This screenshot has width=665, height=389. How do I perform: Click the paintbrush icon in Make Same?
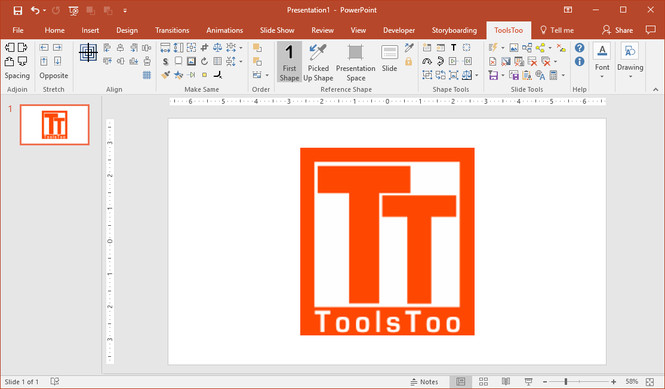165,75
